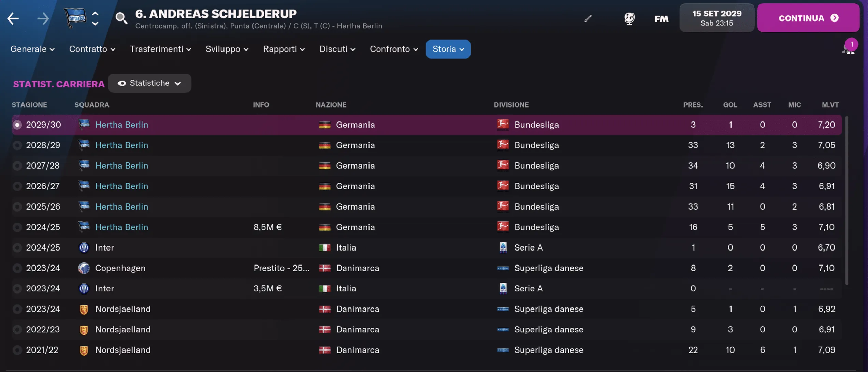Screen dimensions: 868x372
Task: Switch to the Storia tab
Action: coord(448,49)
